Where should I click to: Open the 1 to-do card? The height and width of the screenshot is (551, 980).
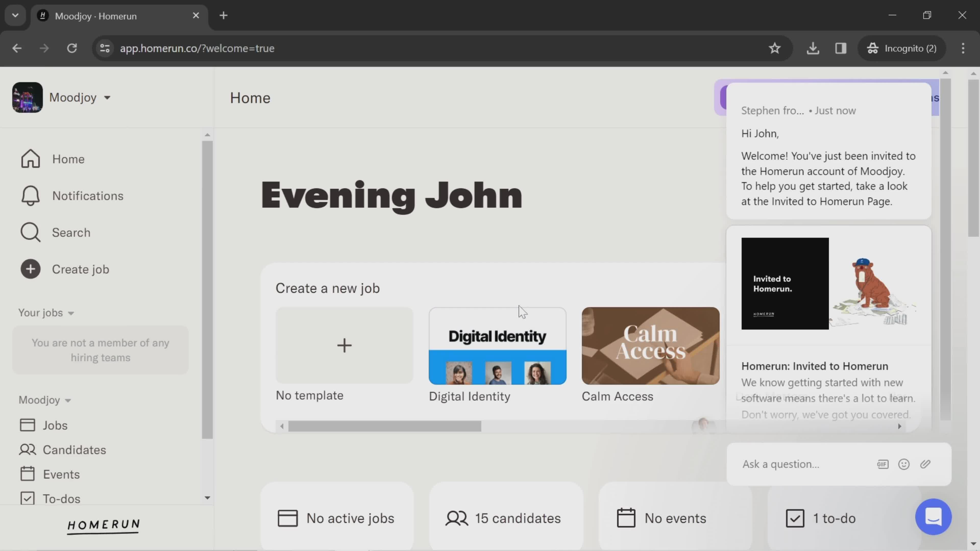pyautogui.click(x=844, y=518)
